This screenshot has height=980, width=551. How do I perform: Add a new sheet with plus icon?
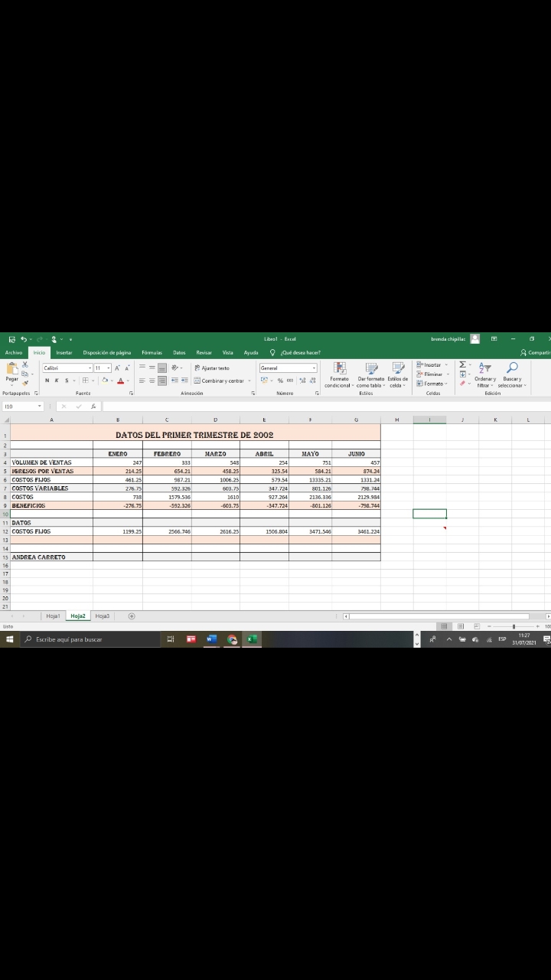point(131,616)
